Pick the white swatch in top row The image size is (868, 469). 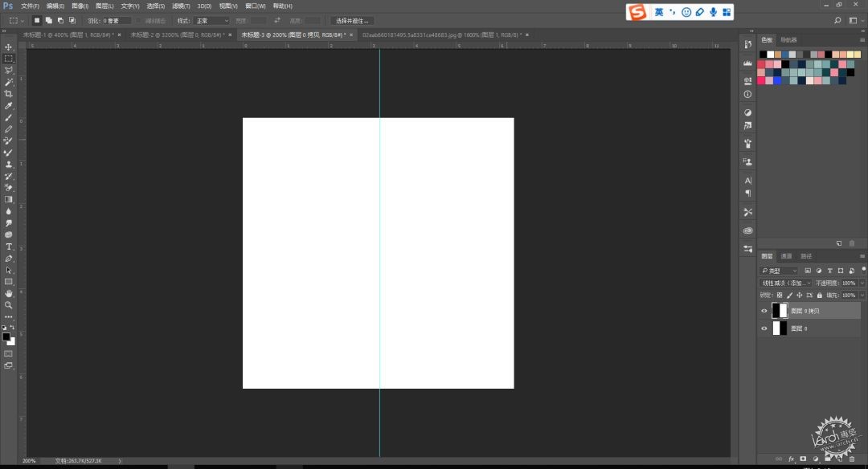click(x=771, y=54)
